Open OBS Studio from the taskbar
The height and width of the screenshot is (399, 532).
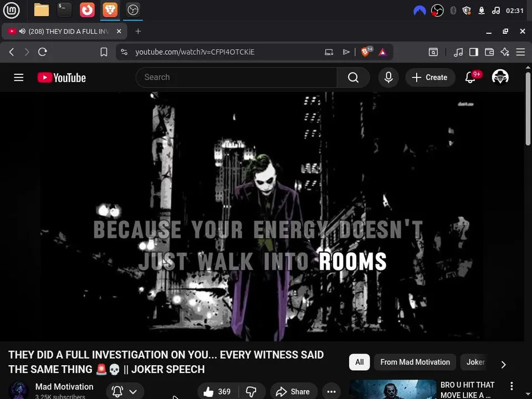(132, 10)
